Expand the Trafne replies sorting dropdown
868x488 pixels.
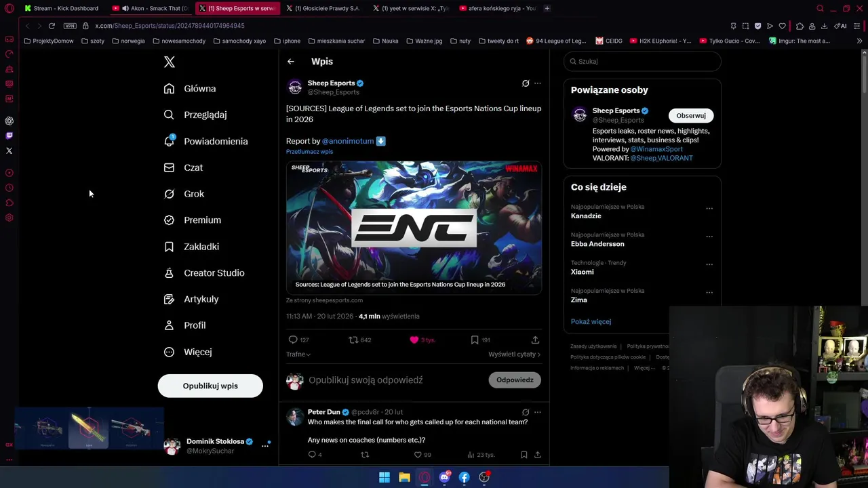[298, 354]
